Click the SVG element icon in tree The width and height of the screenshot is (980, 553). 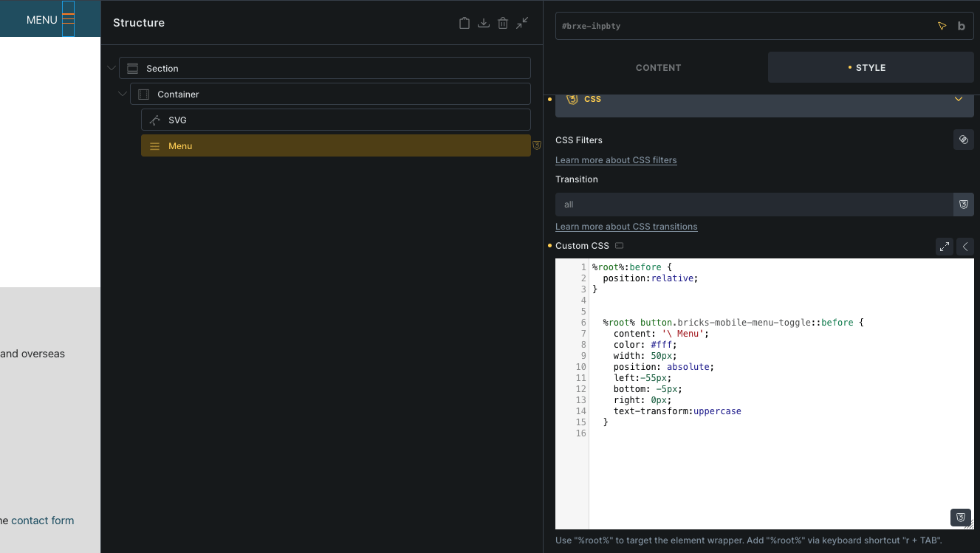pos(155,120)
